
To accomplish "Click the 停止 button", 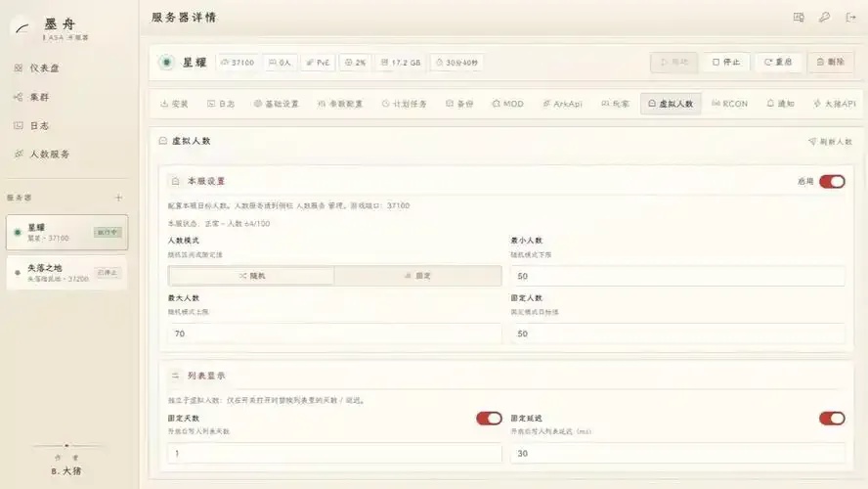I will click(x=726, y=62).
